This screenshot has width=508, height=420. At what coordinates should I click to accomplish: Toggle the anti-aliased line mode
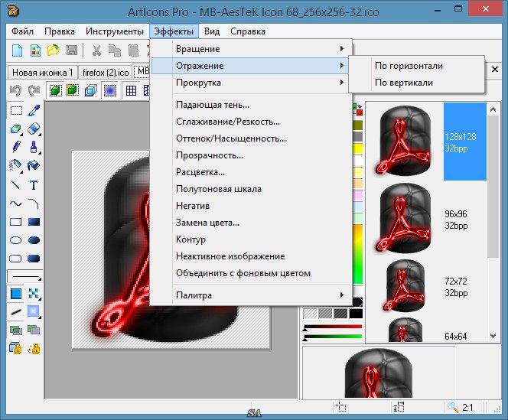coord(16,312)
